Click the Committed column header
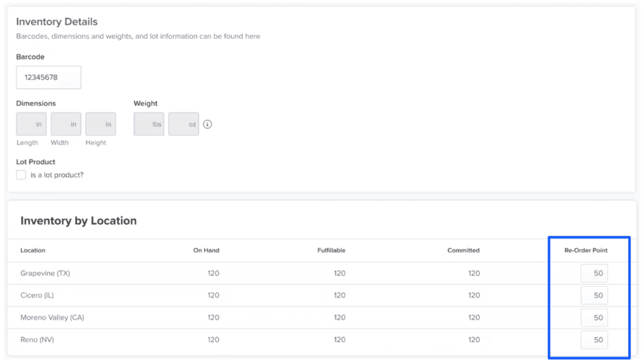This screenshot has width=644, height=362. (463, 250)
